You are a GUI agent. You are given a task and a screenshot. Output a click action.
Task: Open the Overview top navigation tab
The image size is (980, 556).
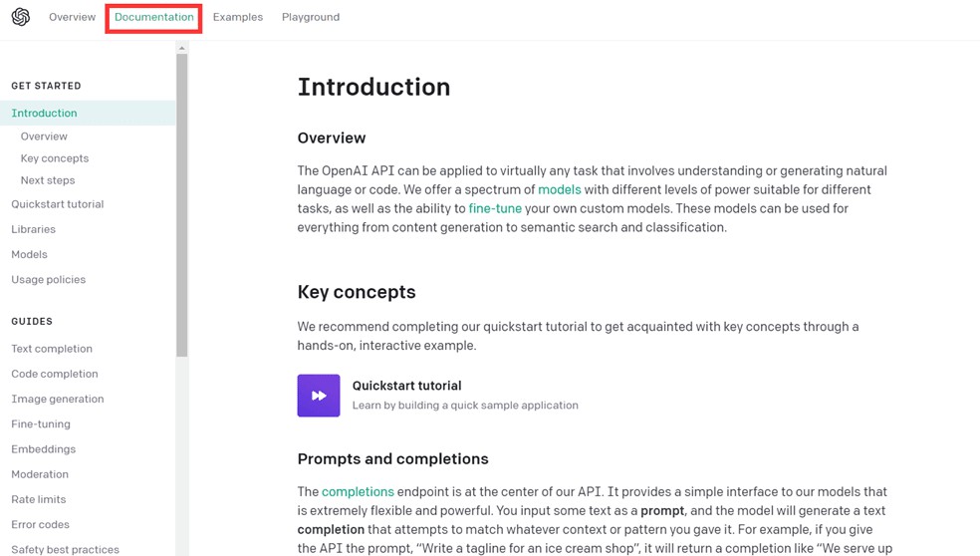click(x=72, y=17)
